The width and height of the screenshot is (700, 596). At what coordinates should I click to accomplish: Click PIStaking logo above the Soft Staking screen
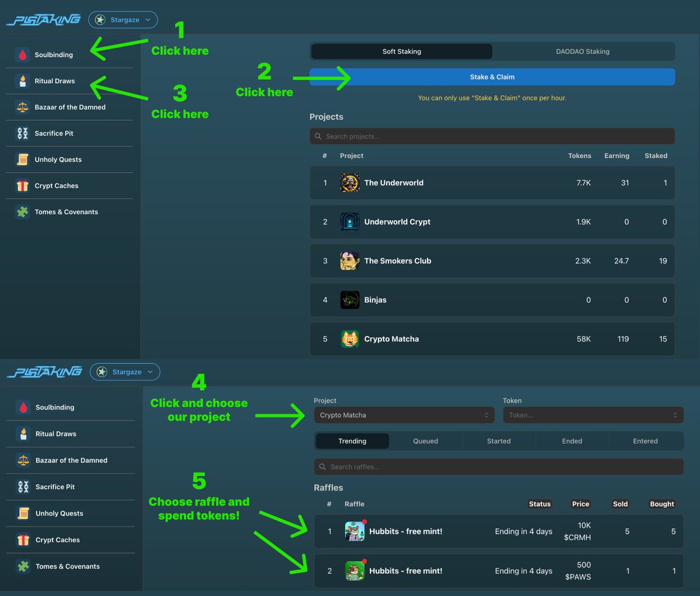coord(43,20)
